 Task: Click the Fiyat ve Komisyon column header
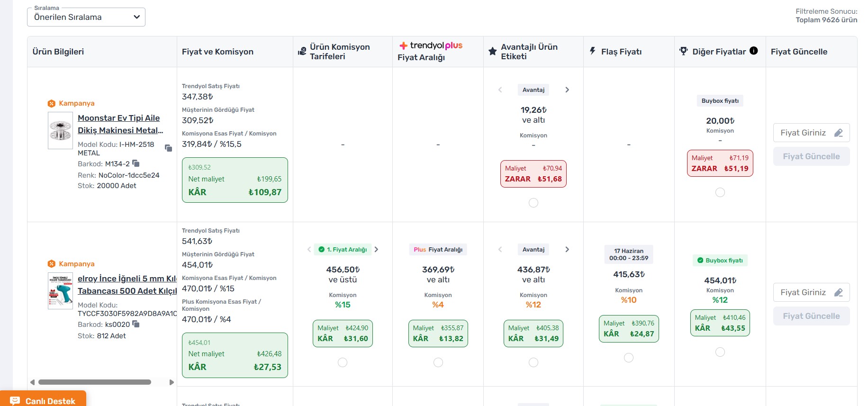click(217, 52)
